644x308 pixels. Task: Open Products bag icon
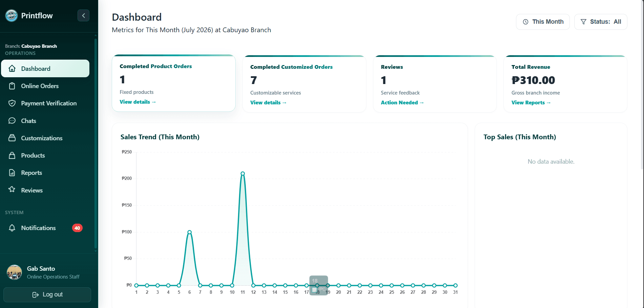point(12,156)
